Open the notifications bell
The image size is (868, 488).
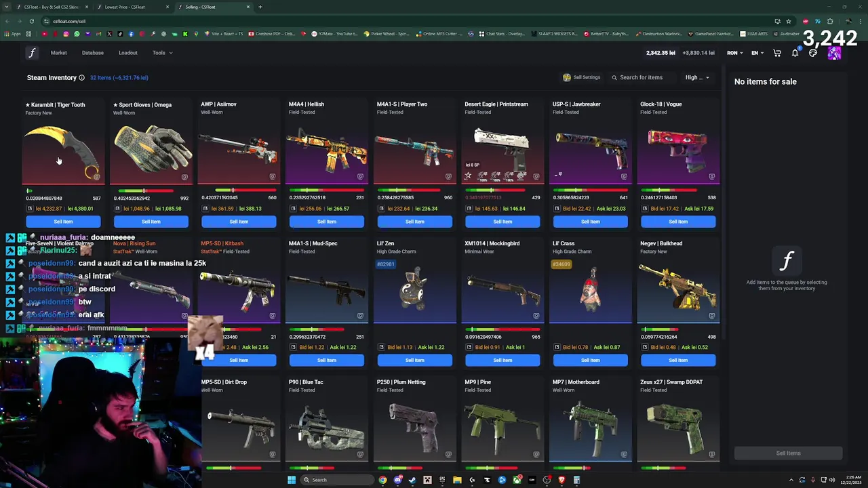(x=795, y=53)
